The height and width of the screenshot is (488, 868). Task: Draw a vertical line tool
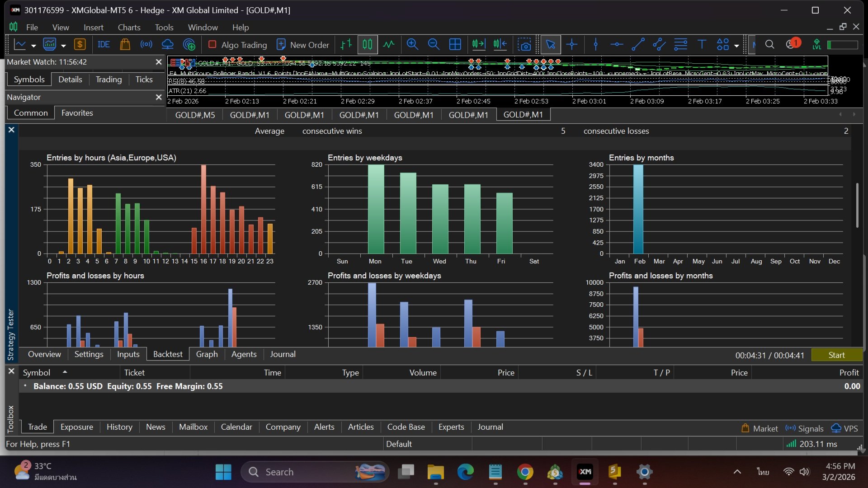pos(596,45)
